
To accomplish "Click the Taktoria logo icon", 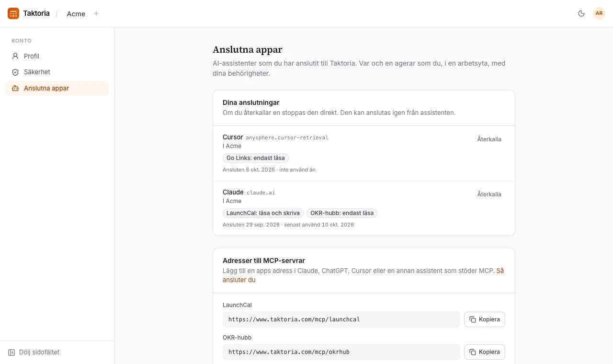I will click(13, 13).
